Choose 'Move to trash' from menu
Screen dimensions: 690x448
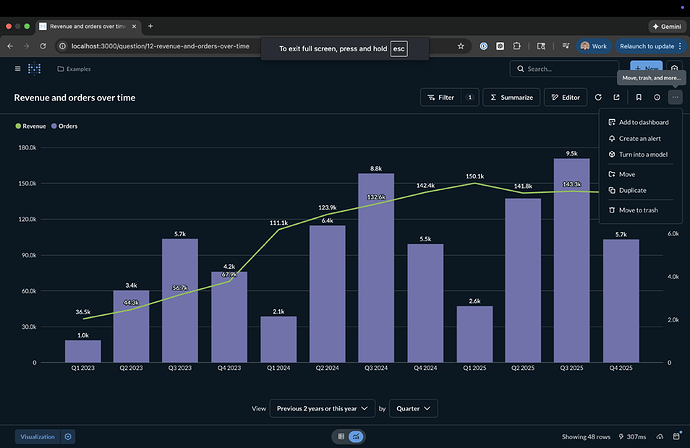[638, 210]
